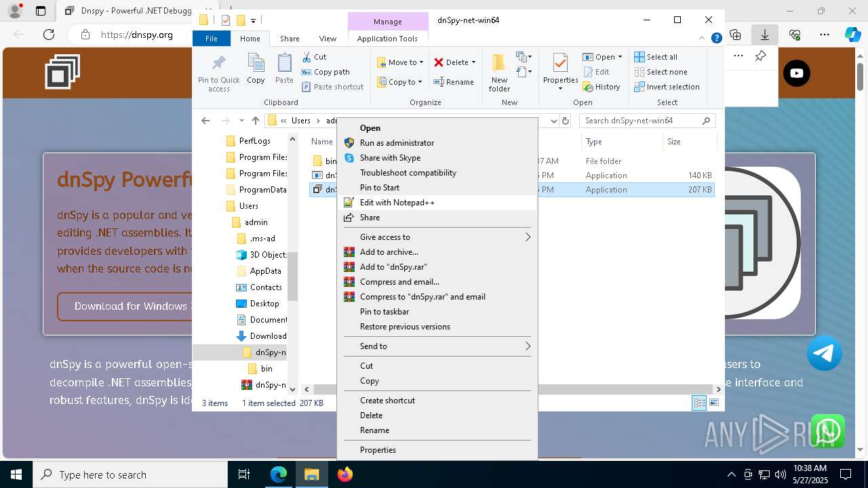Switch to the View ribbon tab
Image resolution: width=868 pixels, height=488 pixels.
coord(328,39)
